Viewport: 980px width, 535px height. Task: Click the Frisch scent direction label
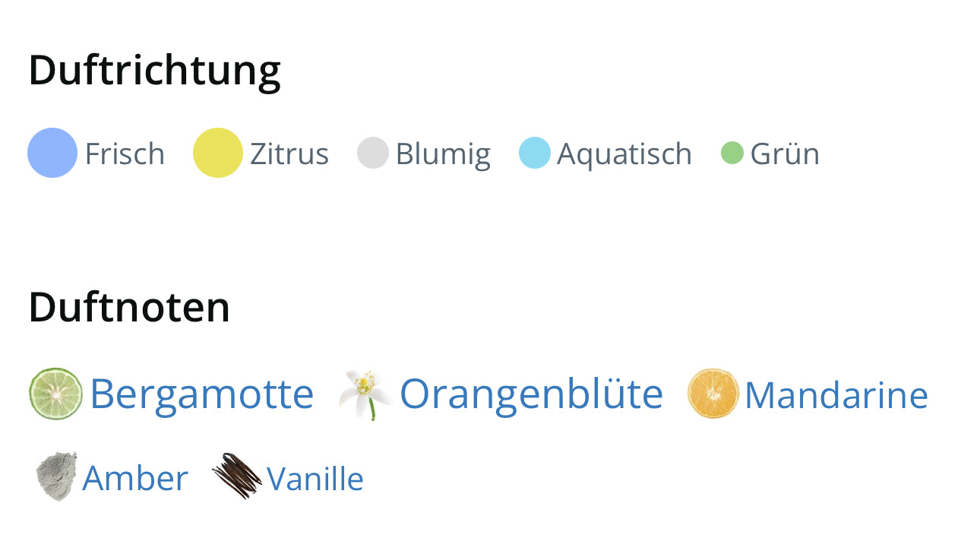[125, 154]
